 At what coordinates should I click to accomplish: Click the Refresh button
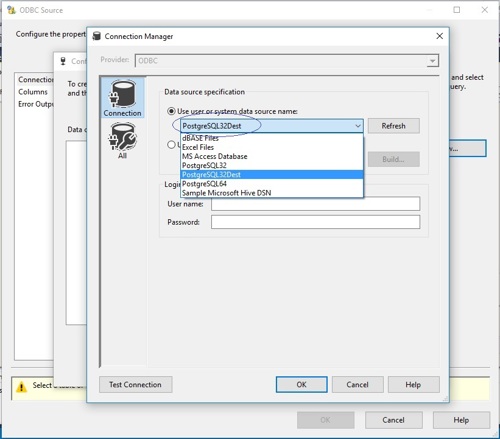(x=394, y=126)
